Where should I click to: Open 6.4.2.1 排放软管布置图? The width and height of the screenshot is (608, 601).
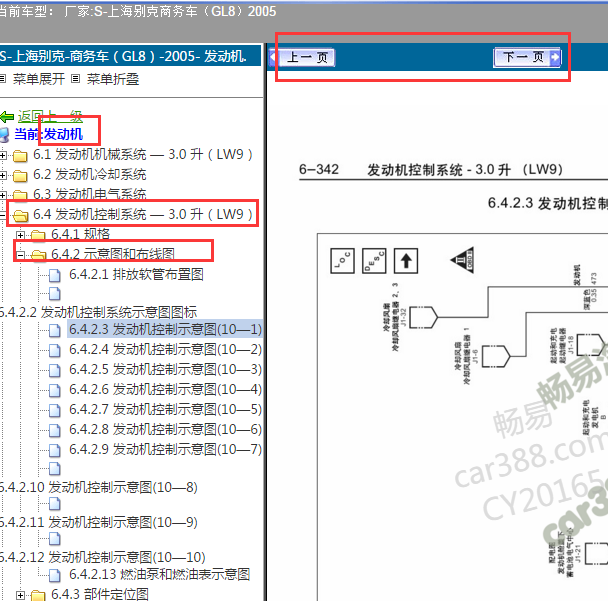136,275
